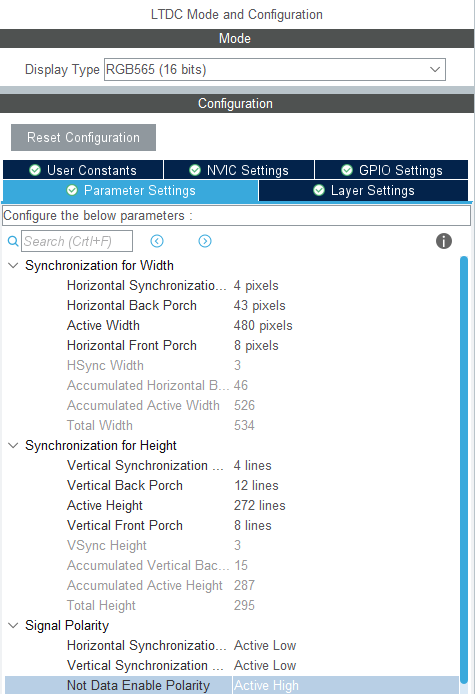
Task: Open the parameter info icon
Action: click(x=444, y=241)
